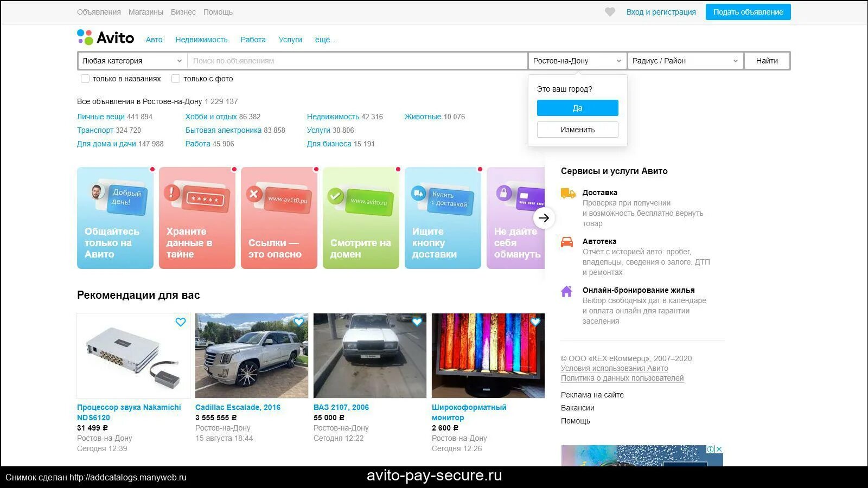Open the Ростов-на-Дону city dropdown

tap(578, 61)
